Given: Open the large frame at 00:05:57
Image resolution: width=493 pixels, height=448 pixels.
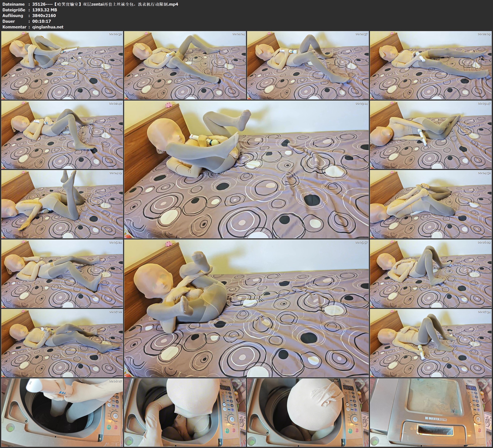Looking at the screenshot, I should [x=246, y=308].
